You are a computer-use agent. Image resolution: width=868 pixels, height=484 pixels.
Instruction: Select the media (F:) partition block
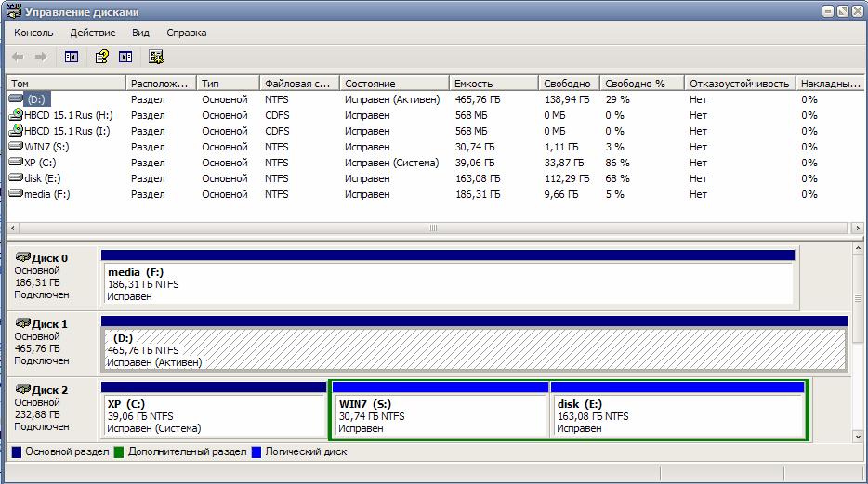(448, 283)
